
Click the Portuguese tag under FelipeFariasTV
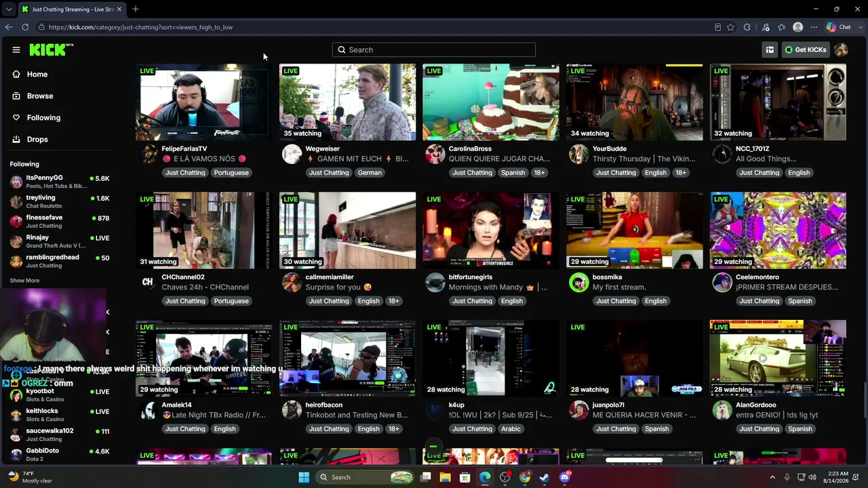[x=231, y=173]
